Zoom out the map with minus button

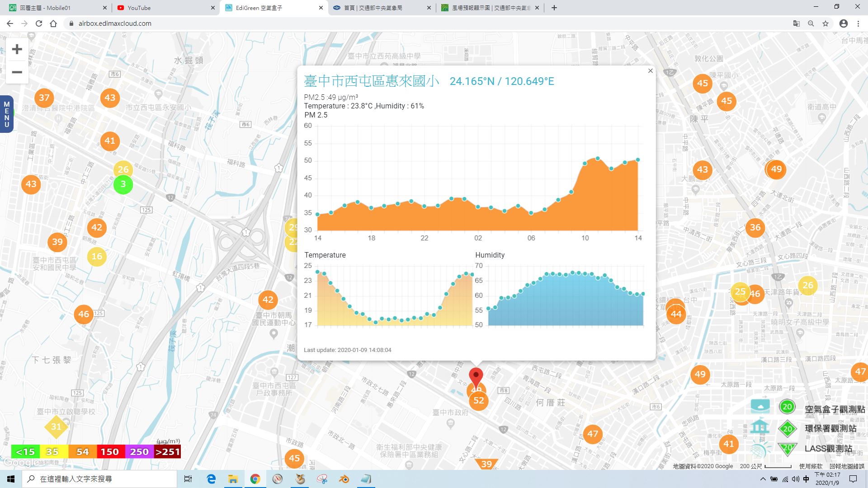coord(17,72)
